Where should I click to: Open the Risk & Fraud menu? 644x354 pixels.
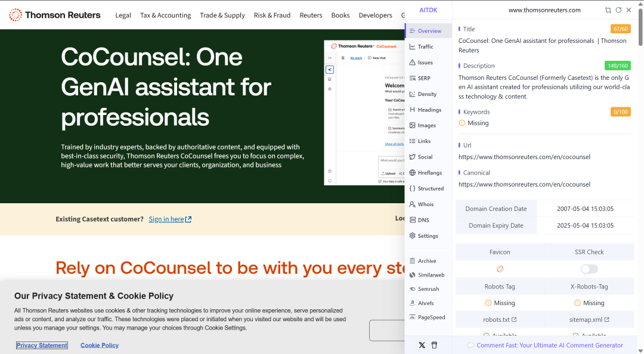[x=272, y=15]
